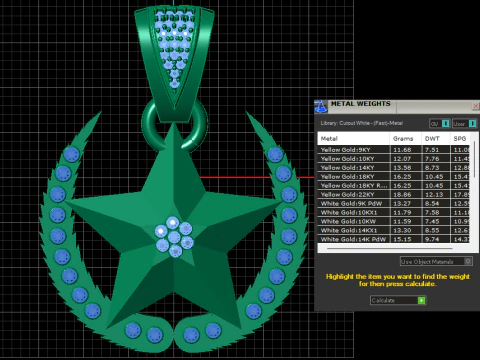Click the Library: Cutout White label
Screen dimensions: 480x360
[362, 123]
